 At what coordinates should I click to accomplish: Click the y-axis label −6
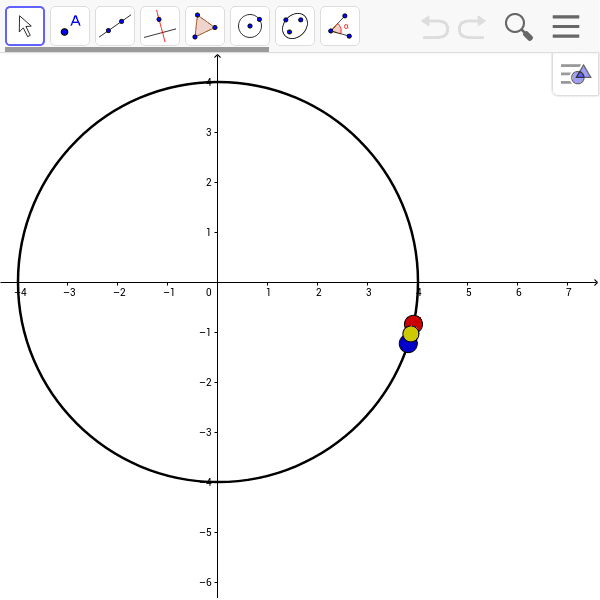coord(205,582)
